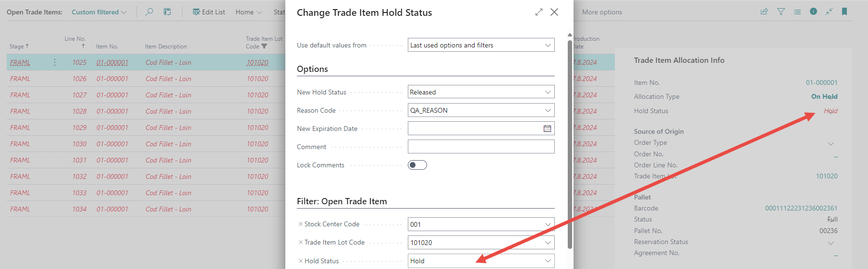Click the bookmark icon in the top bar

point(844,12)
